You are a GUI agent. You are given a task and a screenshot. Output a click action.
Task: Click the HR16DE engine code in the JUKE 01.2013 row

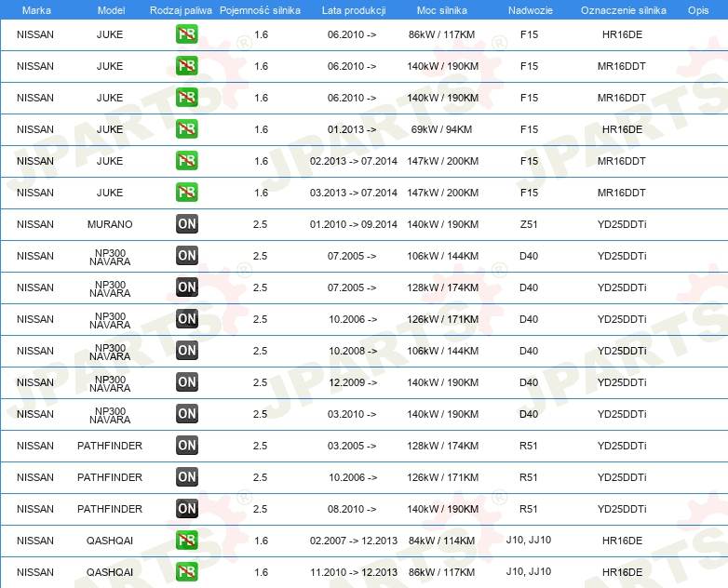622,129
